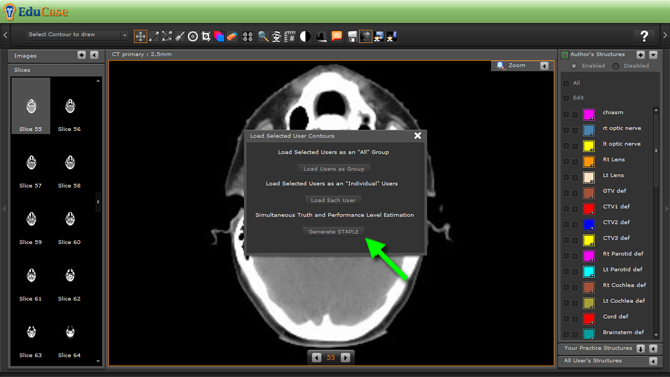Viewport: 670px width, 377px height.
Task: Toggle first checkbox for GTV def
Action: point(566,193)
